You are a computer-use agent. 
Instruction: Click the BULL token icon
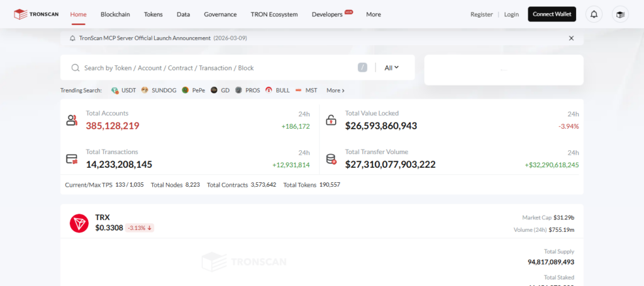tap(269, 91)
